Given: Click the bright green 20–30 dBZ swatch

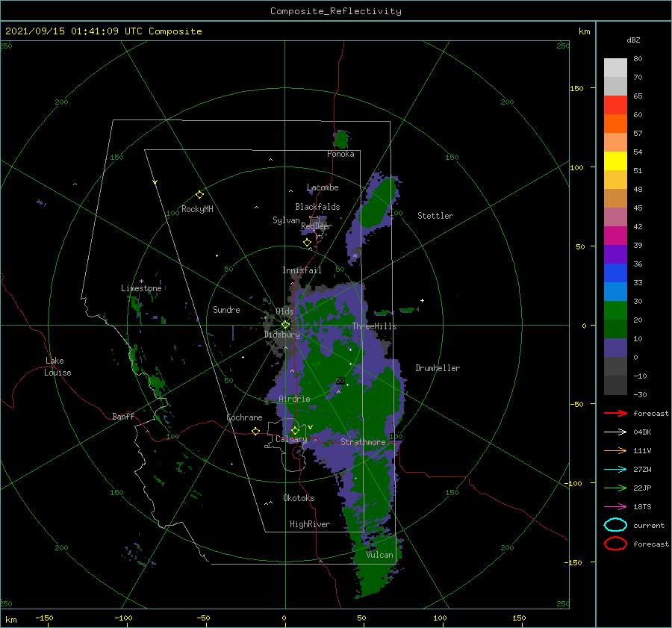Looking at the screenshot, I should tap(615, 310).
